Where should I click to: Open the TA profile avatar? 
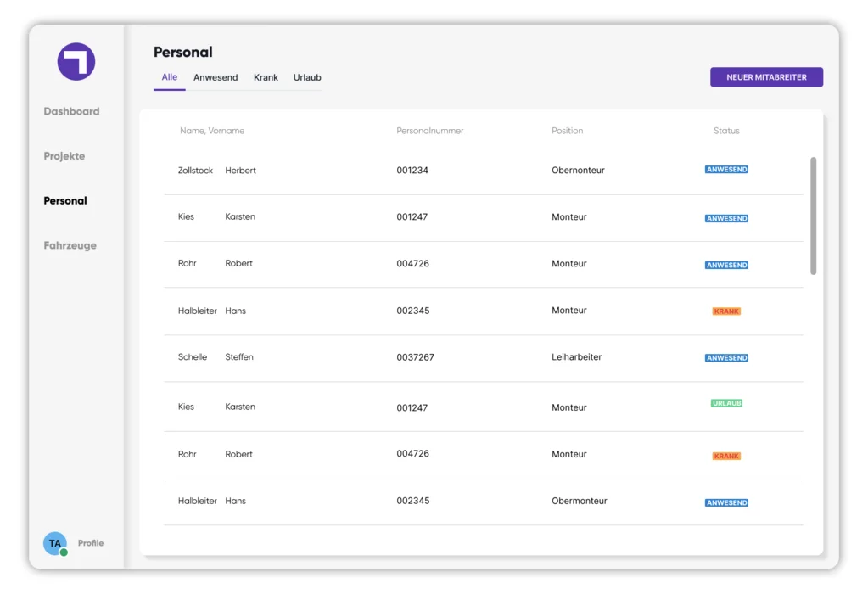55,543
